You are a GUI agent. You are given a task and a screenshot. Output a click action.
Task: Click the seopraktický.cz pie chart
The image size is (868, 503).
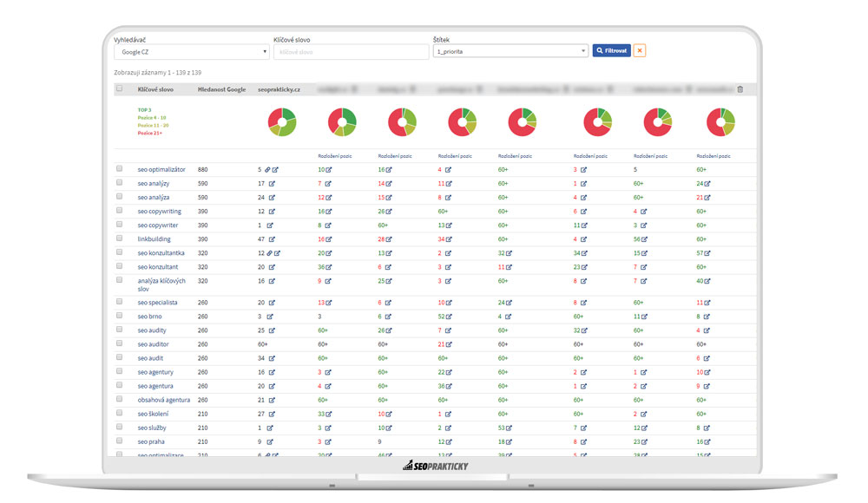(282, 122)
